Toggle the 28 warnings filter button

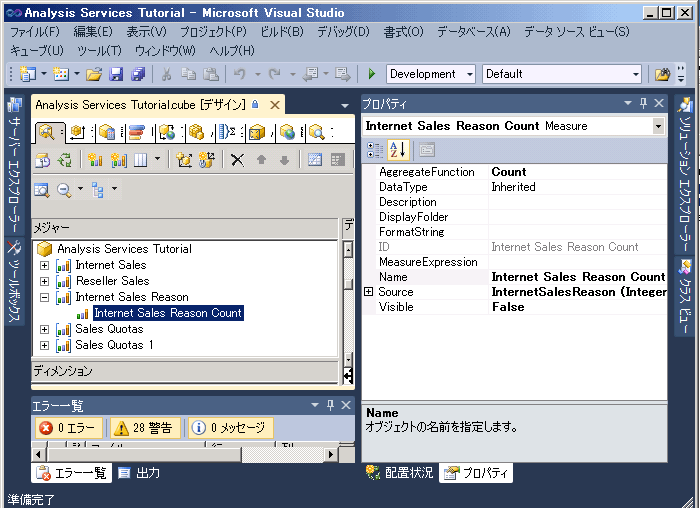[x=146, y=428]
